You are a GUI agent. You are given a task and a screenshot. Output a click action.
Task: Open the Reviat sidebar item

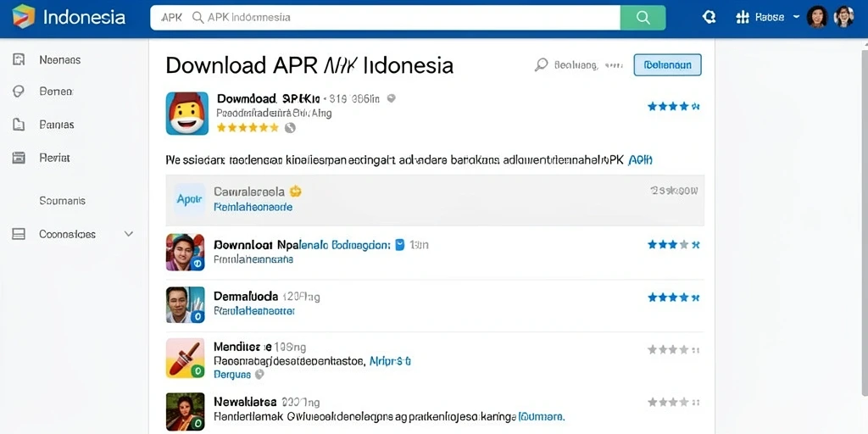point(55,158)
